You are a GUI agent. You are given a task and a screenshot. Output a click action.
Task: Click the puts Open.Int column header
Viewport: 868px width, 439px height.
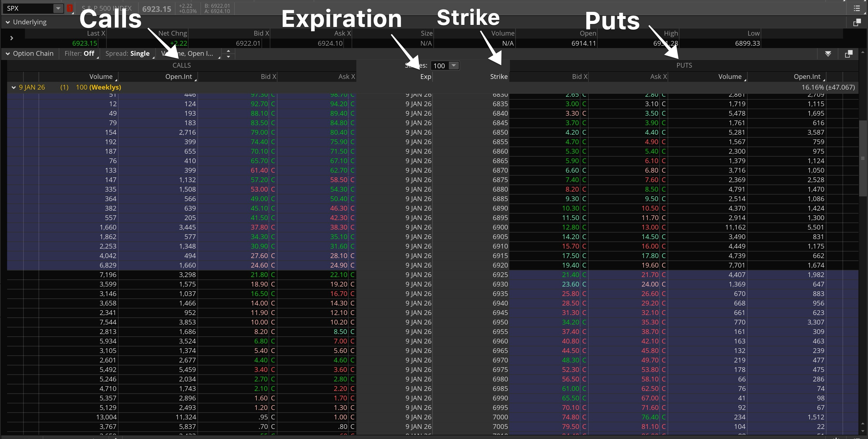point(807,77)
